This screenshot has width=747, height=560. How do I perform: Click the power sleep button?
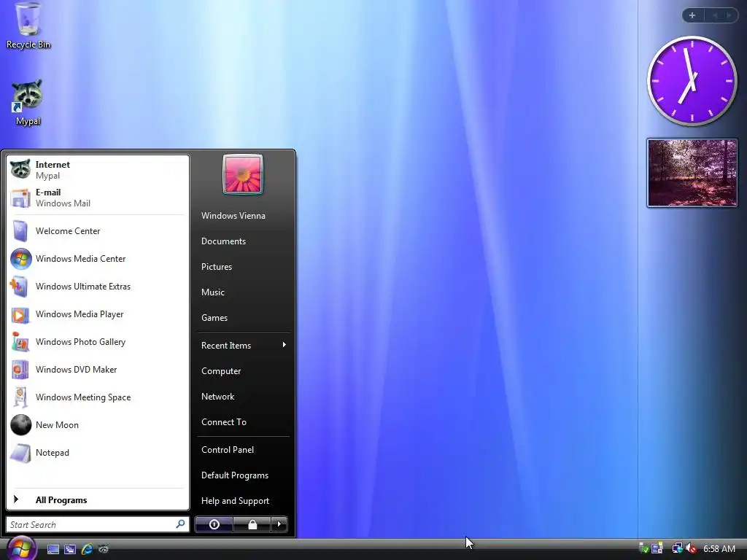(x=214, y=524)
